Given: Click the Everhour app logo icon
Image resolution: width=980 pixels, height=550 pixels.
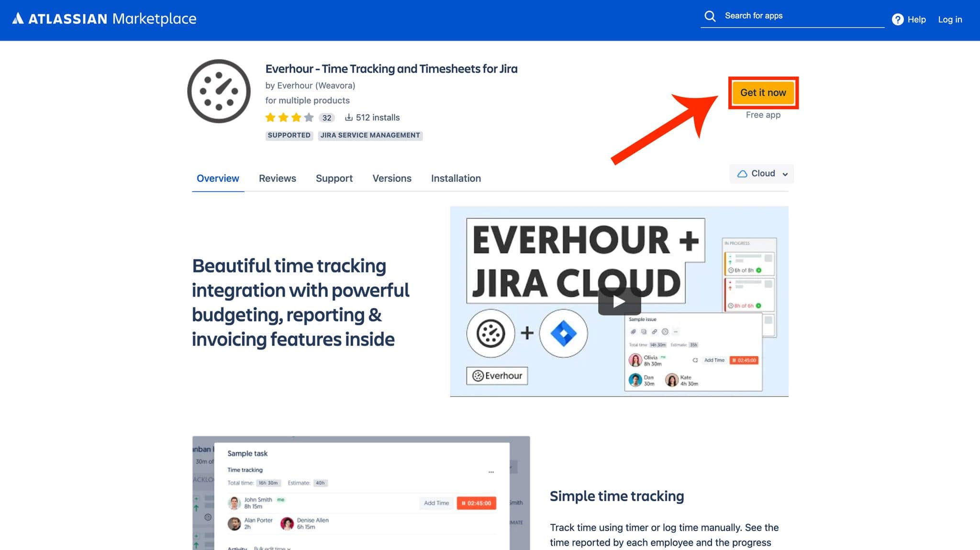Looking at the screenshot, I should pos(219,91).
